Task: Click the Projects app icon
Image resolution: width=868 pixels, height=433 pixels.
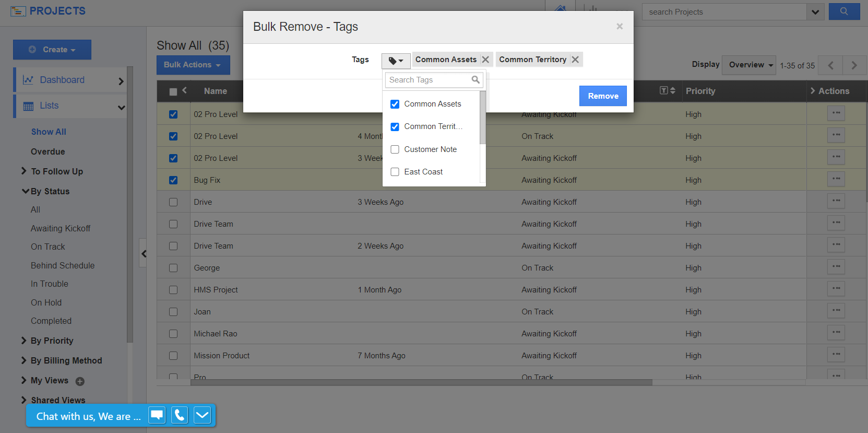Action: (18, 11)
